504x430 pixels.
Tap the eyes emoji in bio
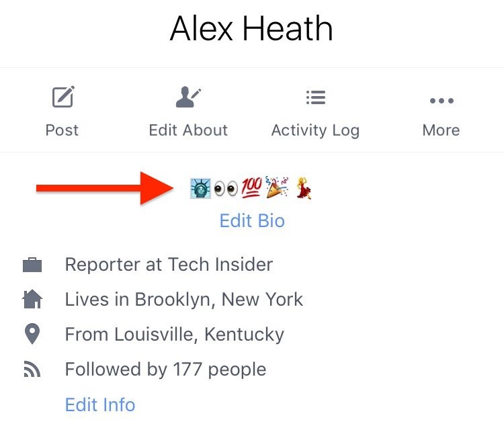(x=226, y=189)
